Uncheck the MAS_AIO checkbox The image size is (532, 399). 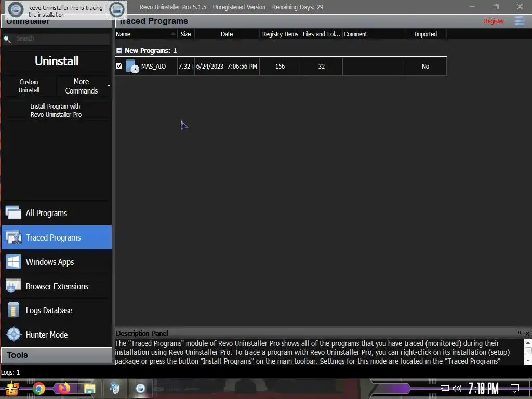click(119, 66)
